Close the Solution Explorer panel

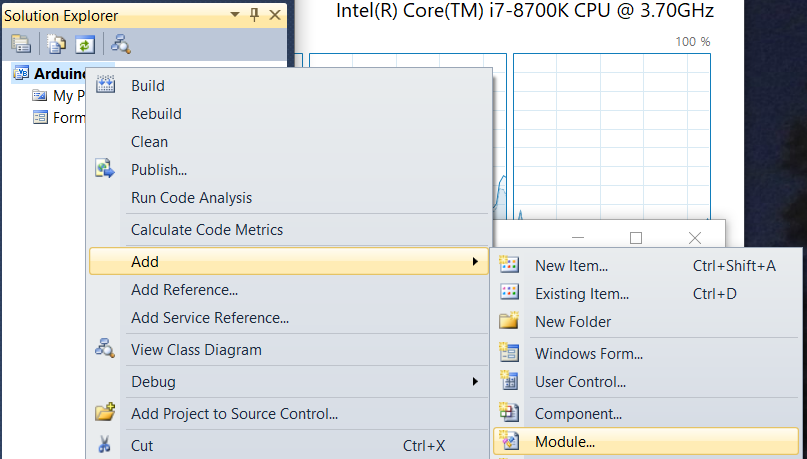275,15
